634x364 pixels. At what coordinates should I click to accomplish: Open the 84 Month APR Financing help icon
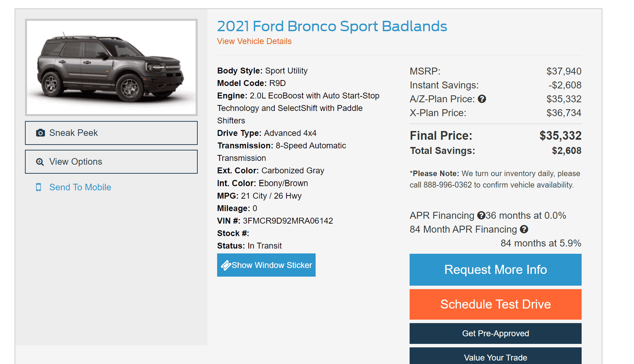tap(524, 229)
